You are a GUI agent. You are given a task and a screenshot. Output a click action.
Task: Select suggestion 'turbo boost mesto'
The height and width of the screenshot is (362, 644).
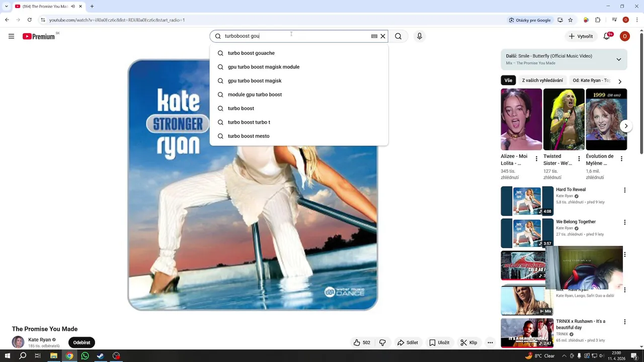(x=299, y=136)
